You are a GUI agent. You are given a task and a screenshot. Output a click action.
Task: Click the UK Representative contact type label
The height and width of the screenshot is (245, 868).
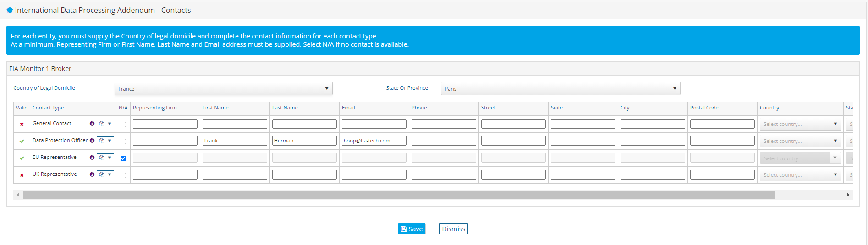point(55,174)
